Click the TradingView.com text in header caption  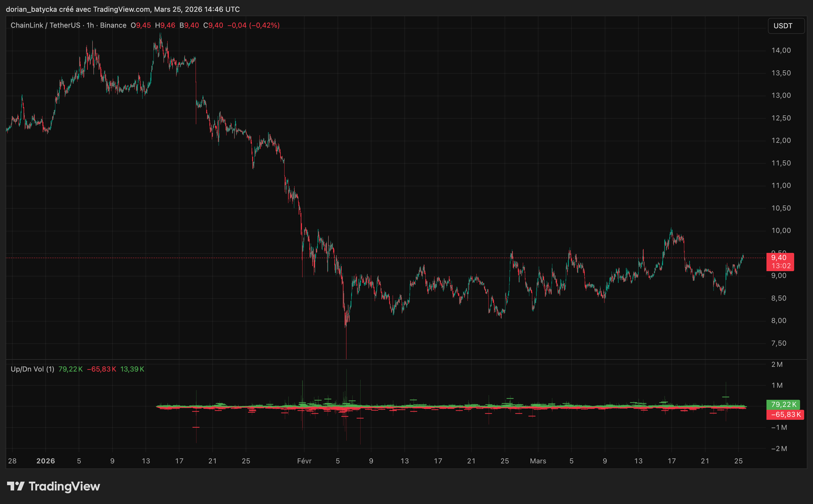(121, 9)
